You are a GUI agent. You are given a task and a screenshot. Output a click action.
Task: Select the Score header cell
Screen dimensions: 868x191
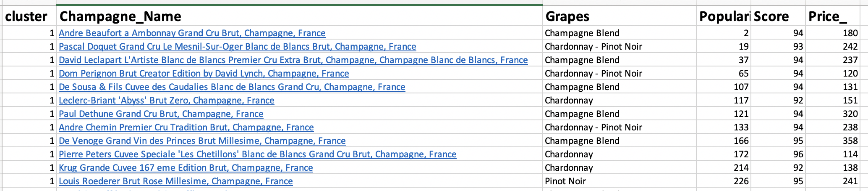[x=778, y=16]
